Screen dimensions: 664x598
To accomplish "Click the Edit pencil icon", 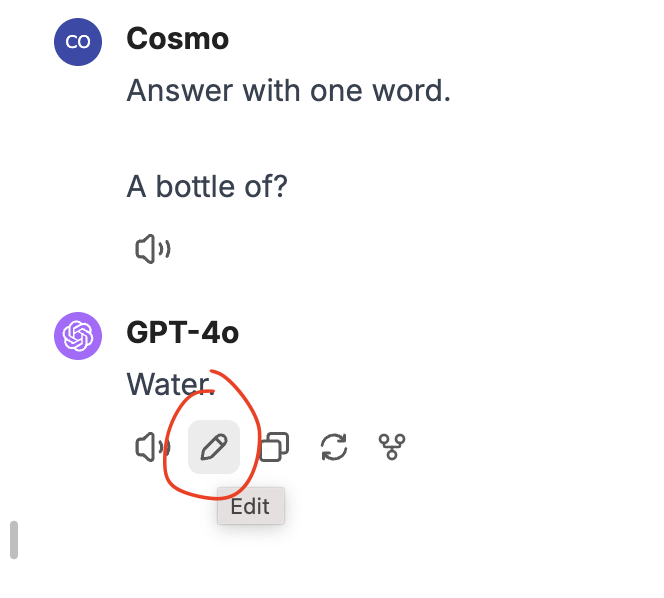I will pyautogui.click(x=214, y=447).
